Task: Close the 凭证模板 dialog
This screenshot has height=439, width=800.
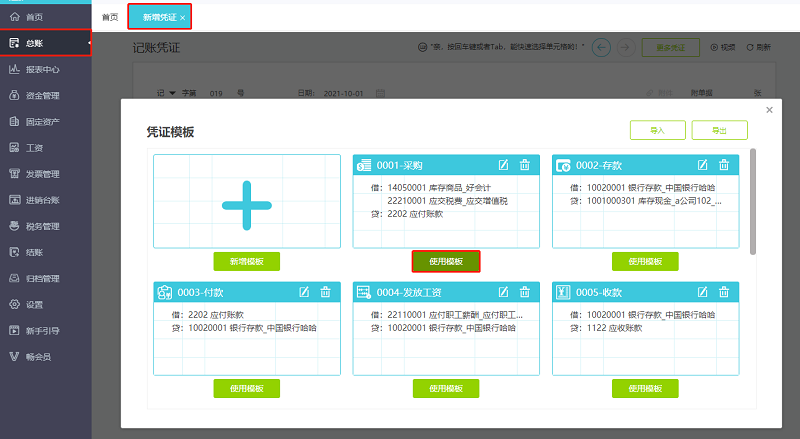Action: pyautogui.click(x=768, y=110)
